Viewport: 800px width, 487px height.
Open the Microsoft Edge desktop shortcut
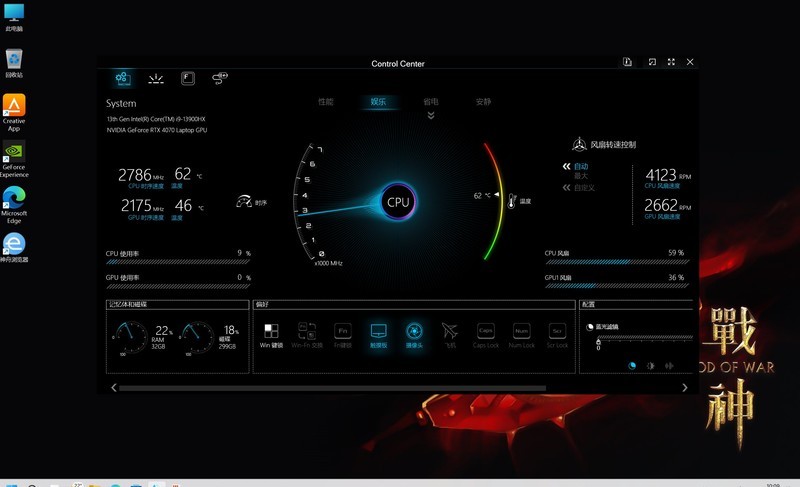click(14, 205)
